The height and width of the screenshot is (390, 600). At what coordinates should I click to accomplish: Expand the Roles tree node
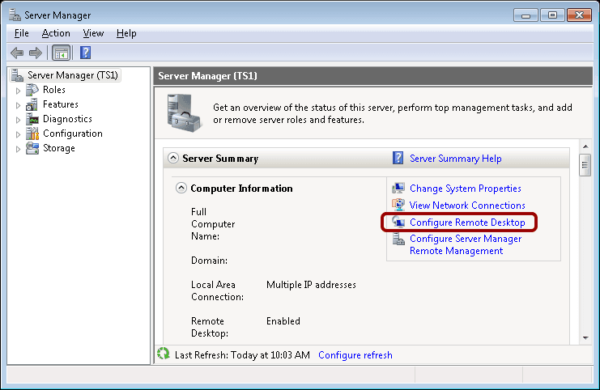click(x=18, y=91)
